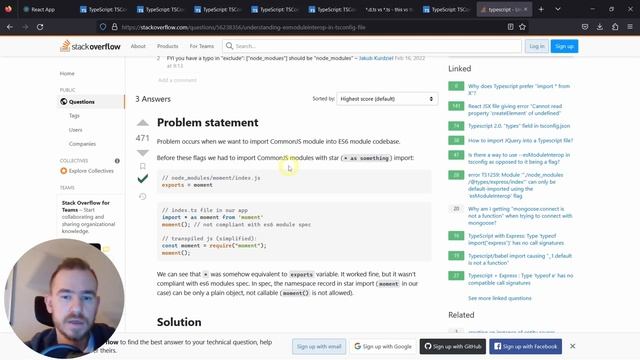The height and width of the screenshot is (360, 640).
Task: Open the For Teams menu item
Action: click(x=202, y=46)
